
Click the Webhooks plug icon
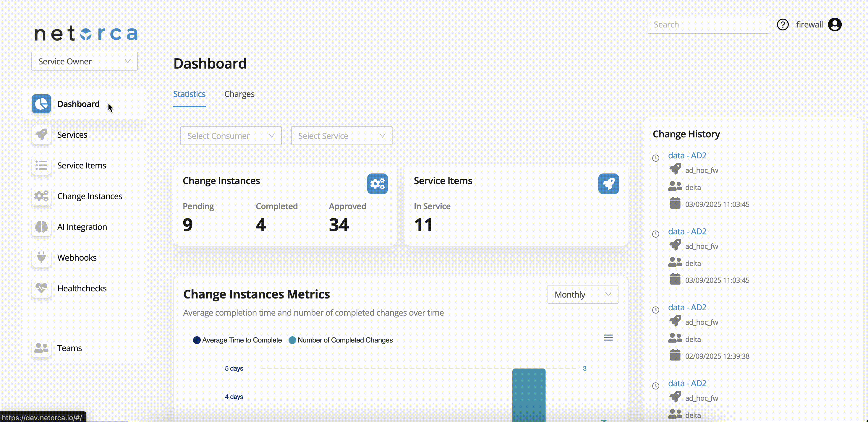point(41,257)
